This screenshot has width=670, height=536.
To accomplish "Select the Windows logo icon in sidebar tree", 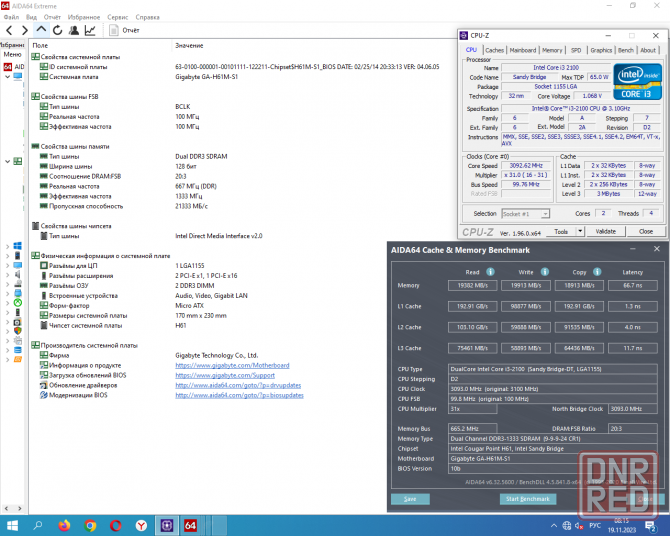I will pyautogui.click(x=18, y=246).
